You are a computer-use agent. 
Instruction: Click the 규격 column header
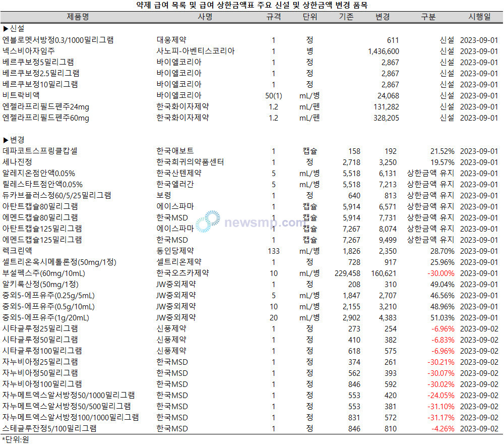(274, 17)
